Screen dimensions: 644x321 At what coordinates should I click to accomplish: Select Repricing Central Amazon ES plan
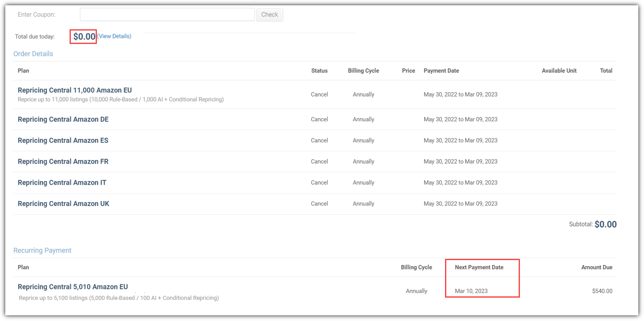(63, 141)
